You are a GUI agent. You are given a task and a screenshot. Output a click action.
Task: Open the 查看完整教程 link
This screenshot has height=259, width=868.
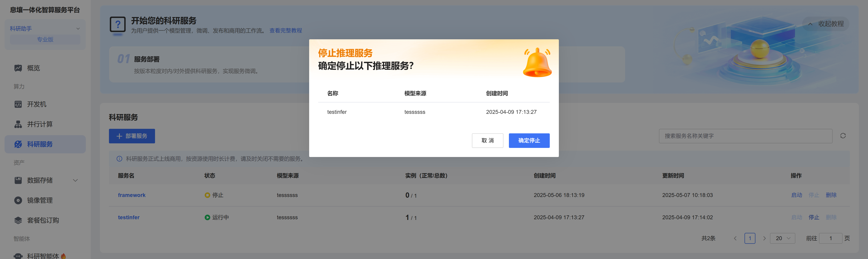click(285, 31)
